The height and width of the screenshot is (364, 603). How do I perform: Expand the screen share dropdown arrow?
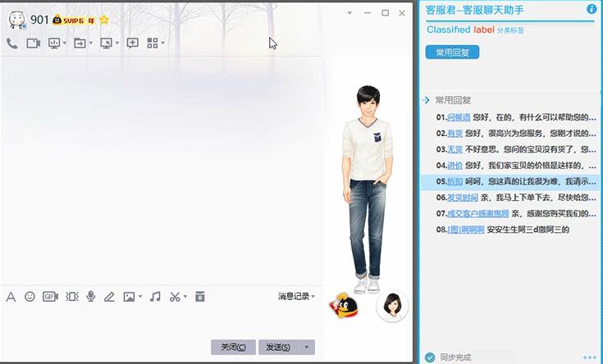[64, 43]
